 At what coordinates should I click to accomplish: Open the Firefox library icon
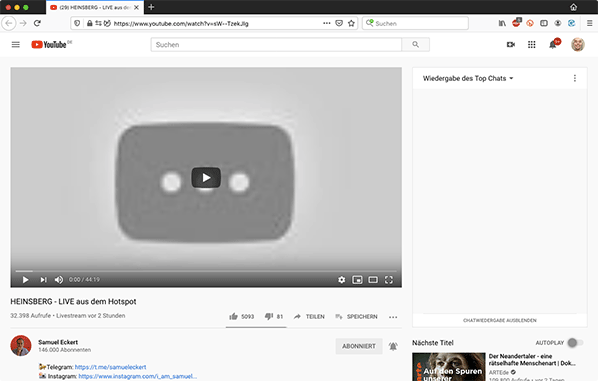pyautogui.click(x=502, y=23)
